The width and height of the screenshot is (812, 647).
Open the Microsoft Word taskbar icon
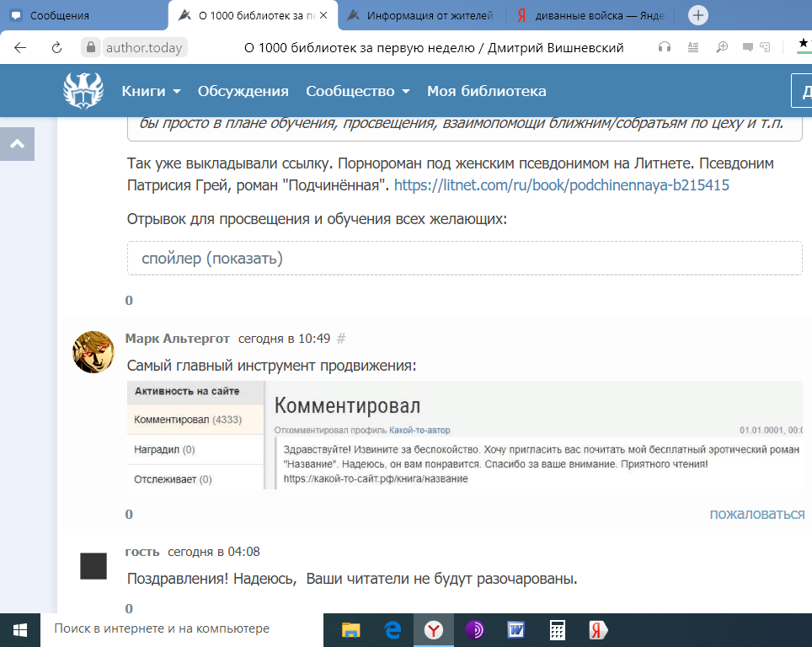[516, 629]
